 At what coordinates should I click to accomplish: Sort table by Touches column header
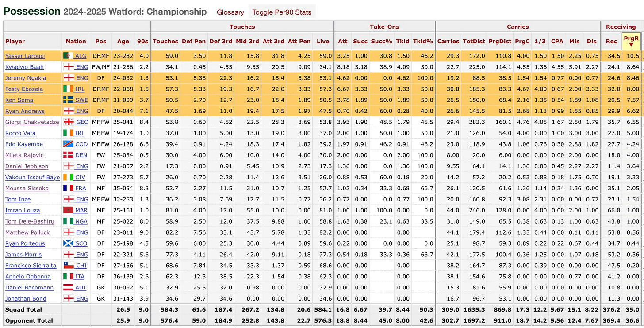pyautogui.click(x=165, y=41)
